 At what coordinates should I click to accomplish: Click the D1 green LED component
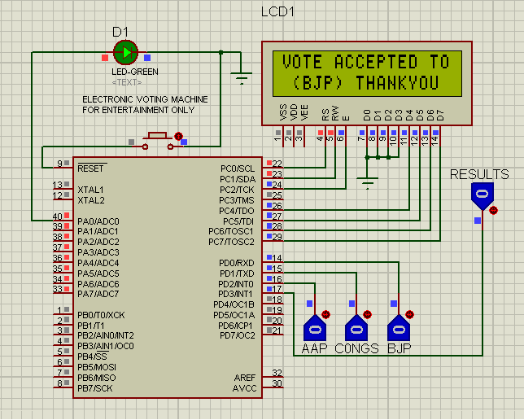[x=125, y=52]
